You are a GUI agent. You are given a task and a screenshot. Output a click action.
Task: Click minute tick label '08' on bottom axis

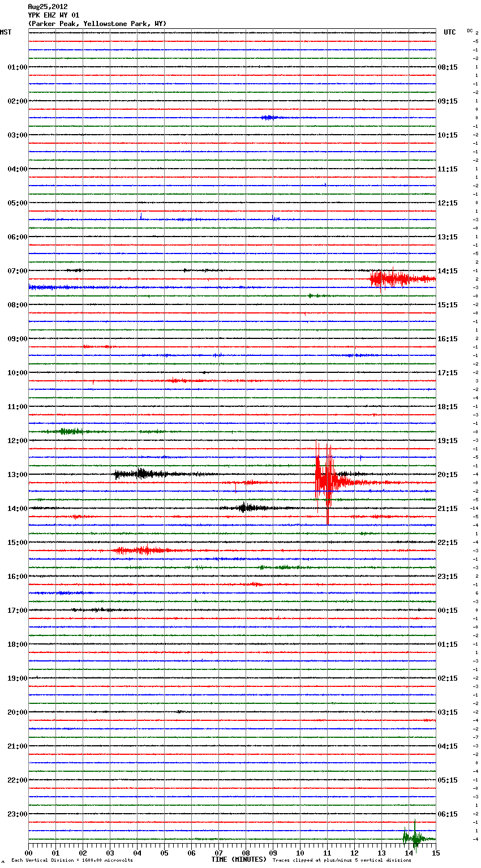(x=246, y=853)
